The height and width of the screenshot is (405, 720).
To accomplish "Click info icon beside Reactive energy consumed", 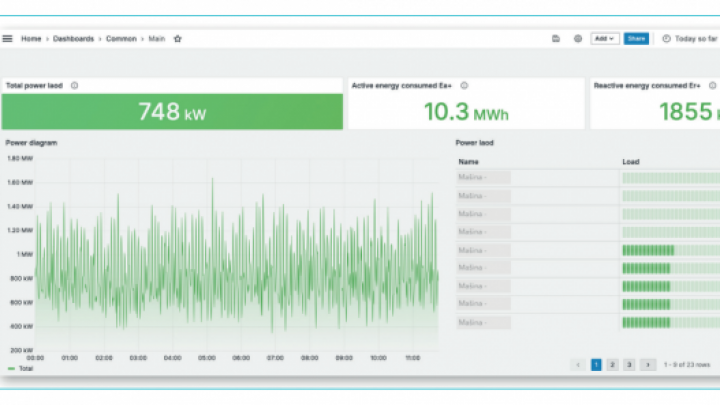I will click(x=712, y=86).
